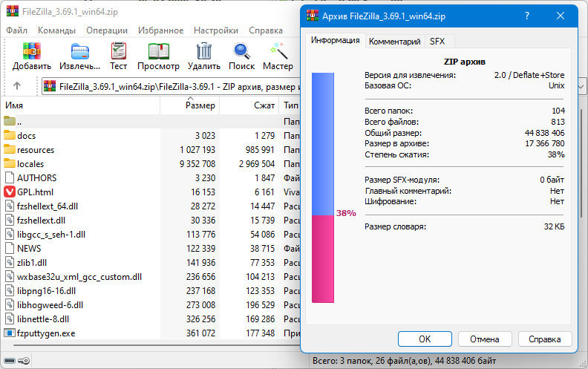The image size is (588, 369).
Task: Click the docs folder icon
Action: click(x=10, y=135)
